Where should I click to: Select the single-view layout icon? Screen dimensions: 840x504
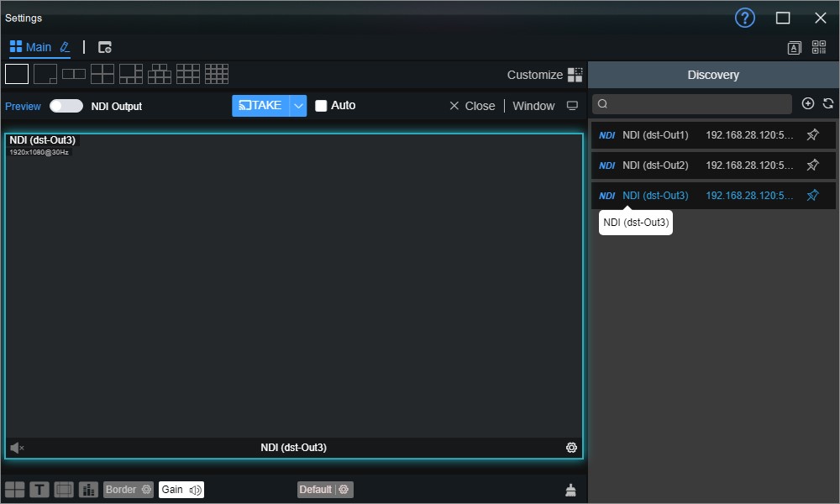click(17, 74)
